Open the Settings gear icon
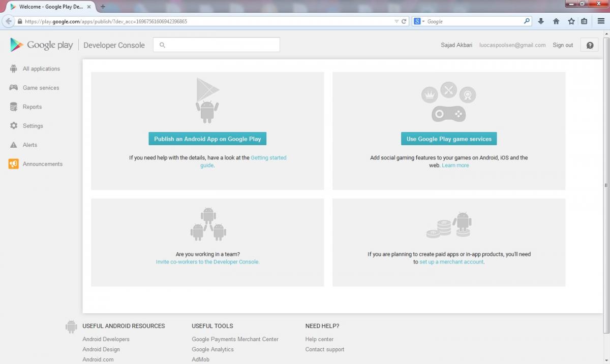 click(14, 126)
